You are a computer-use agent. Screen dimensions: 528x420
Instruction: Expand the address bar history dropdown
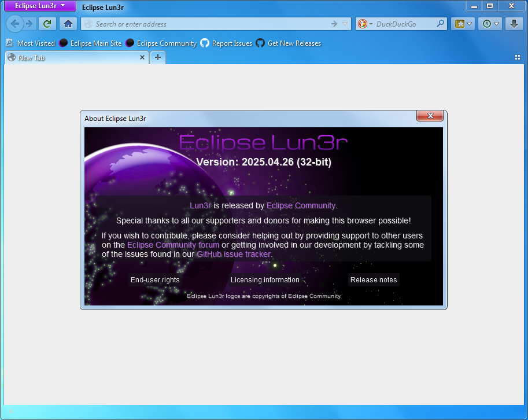[x=345, y=24]
